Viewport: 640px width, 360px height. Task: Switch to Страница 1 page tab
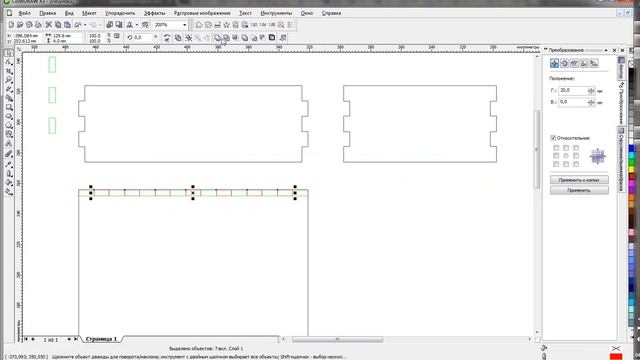pyautogui.click(x=101, y=339)
